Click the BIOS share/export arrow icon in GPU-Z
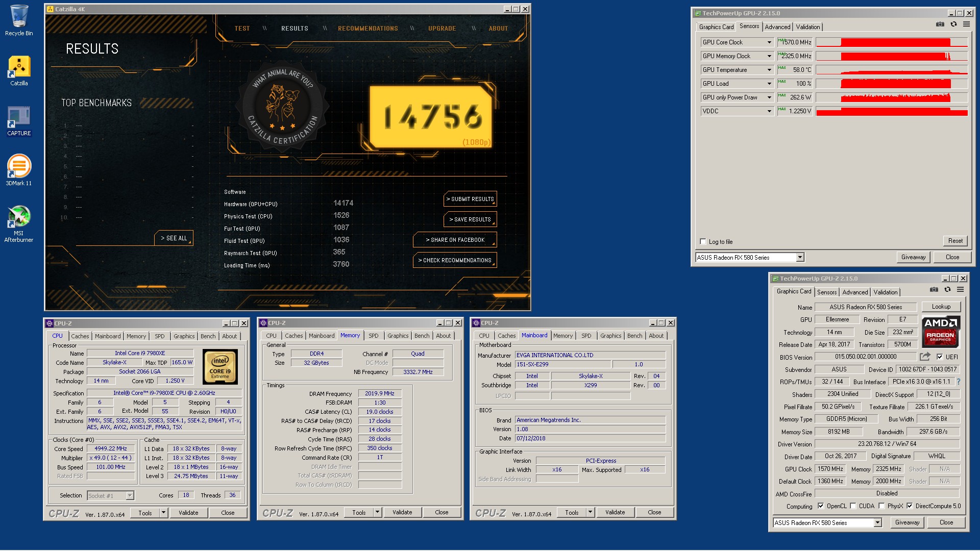 925,357
